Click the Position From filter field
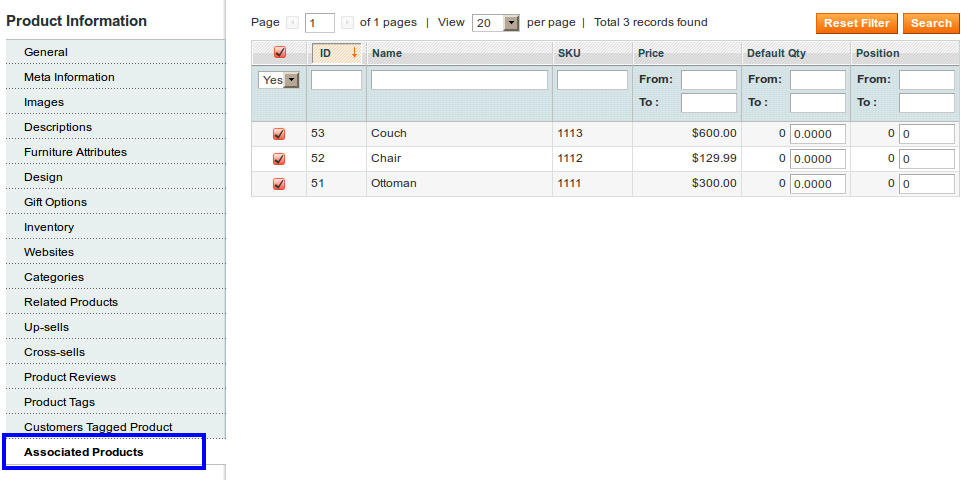Image resolution: width=961 pixels, height=480 pixels. point(927,80)
